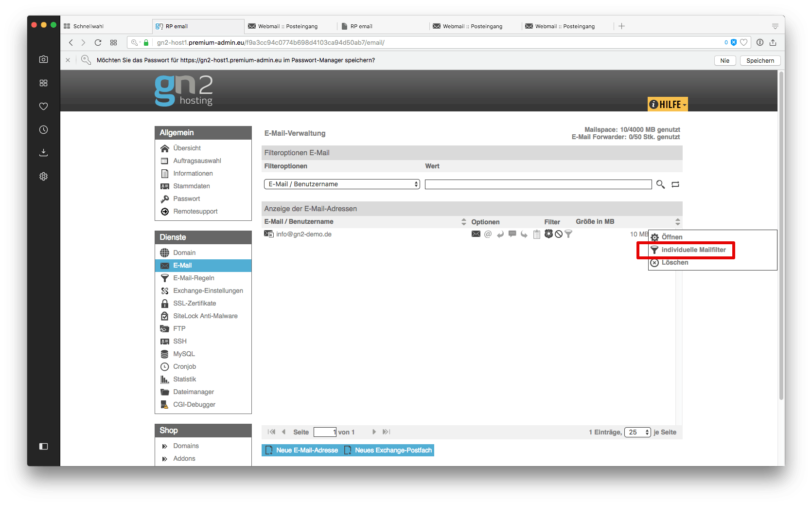Click the reset filter icon next to search
Image resolution: width=812 pixels, height=505 pixels.
pyautogui.click(x=675, y=184)
